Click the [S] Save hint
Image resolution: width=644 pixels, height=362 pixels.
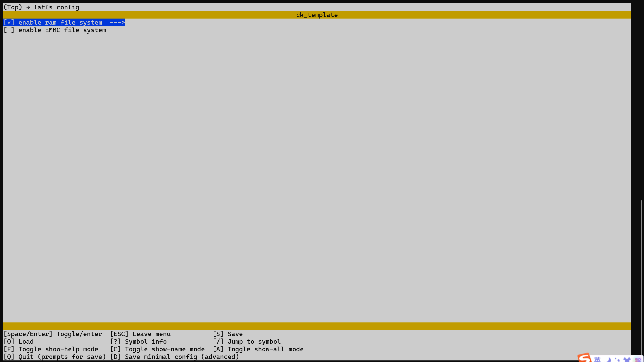228,334
